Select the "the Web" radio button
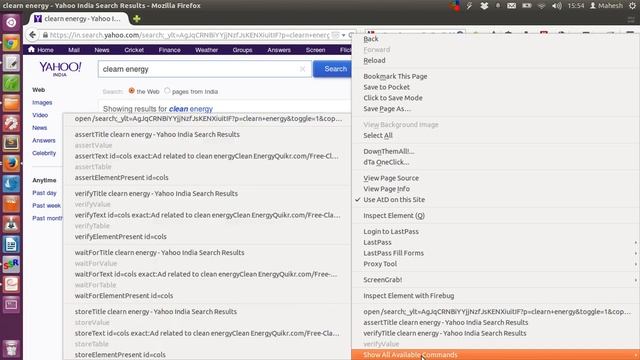 [x=131, y=91]
